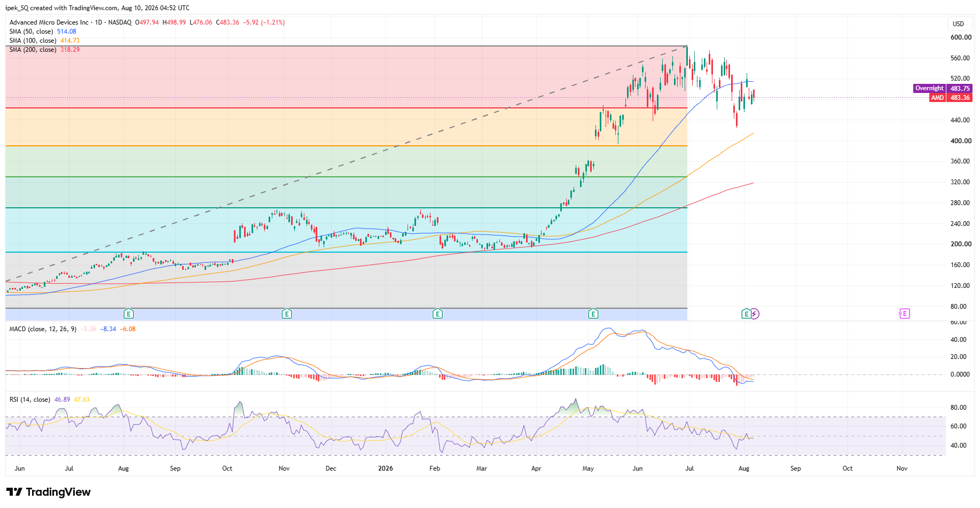The height and width of the screenshot is (508, 980).
Task: Select the "Apr" time axis label
Action: point(536,468)
